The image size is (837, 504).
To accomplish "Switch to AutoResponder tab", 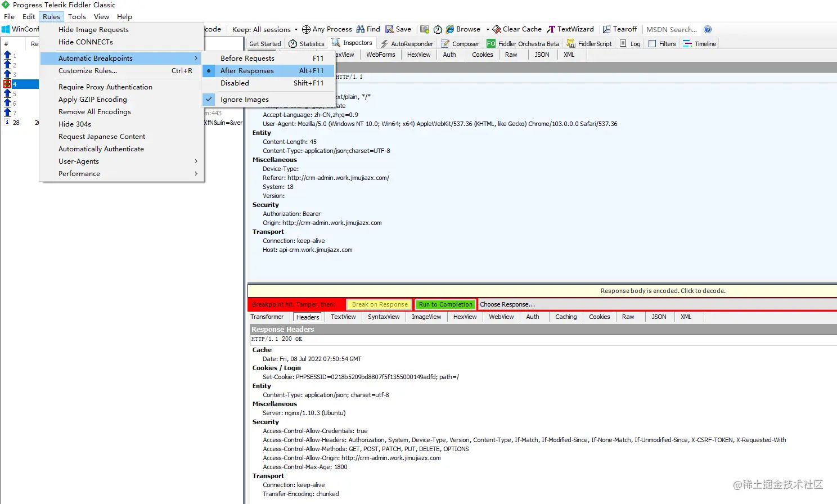I will 407,44.
